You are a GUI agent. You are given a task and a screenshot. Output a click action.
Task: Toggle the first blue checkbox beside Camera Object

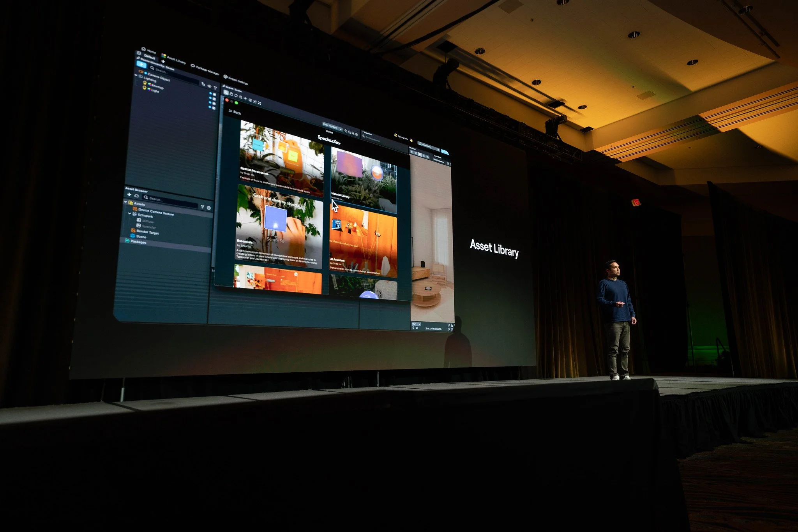pos(210,94)
